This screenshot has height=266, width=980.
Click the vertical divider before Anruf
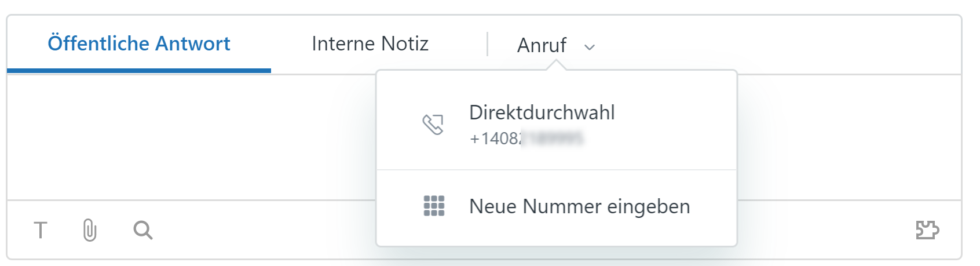pos(488,44)
